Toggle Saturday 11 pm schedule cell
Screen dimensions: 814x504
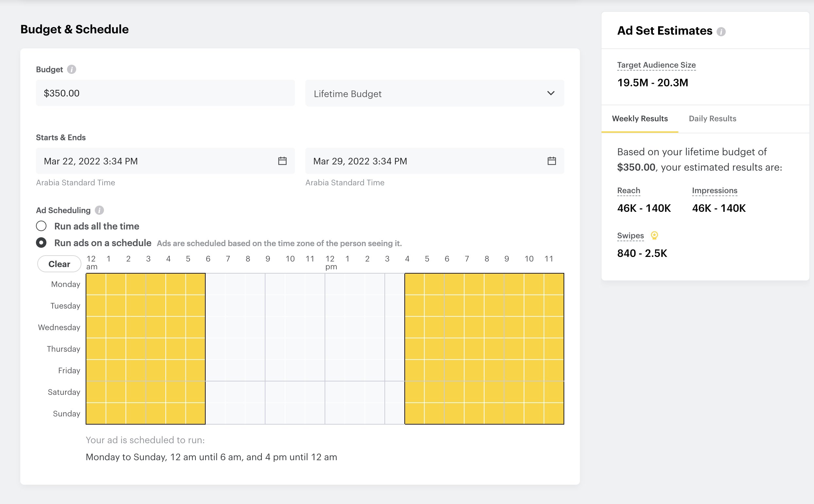click(554, 392)
